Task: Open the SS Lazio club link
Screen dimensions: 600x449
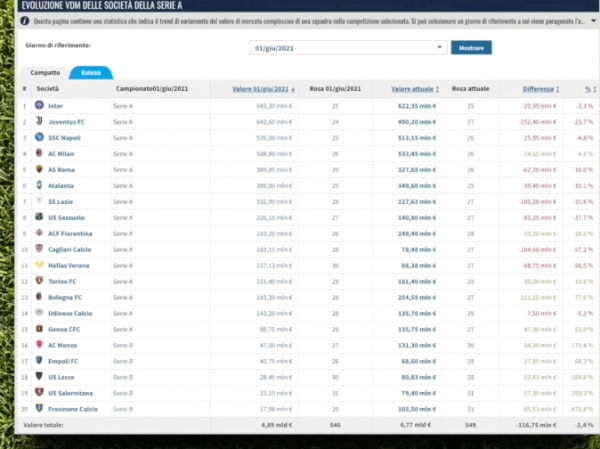Action: [60, 202]
